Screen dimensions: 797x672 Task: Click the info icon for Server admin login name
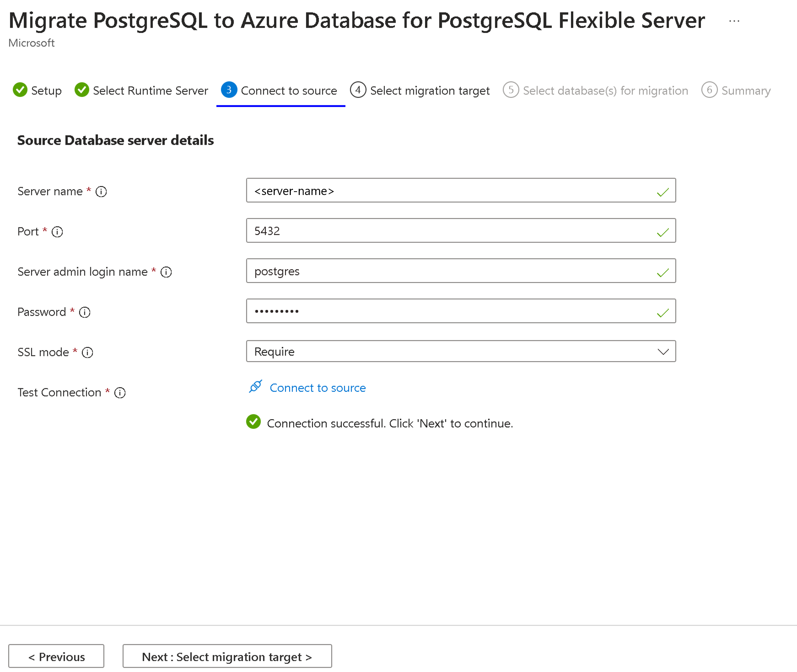click(166, 272)
